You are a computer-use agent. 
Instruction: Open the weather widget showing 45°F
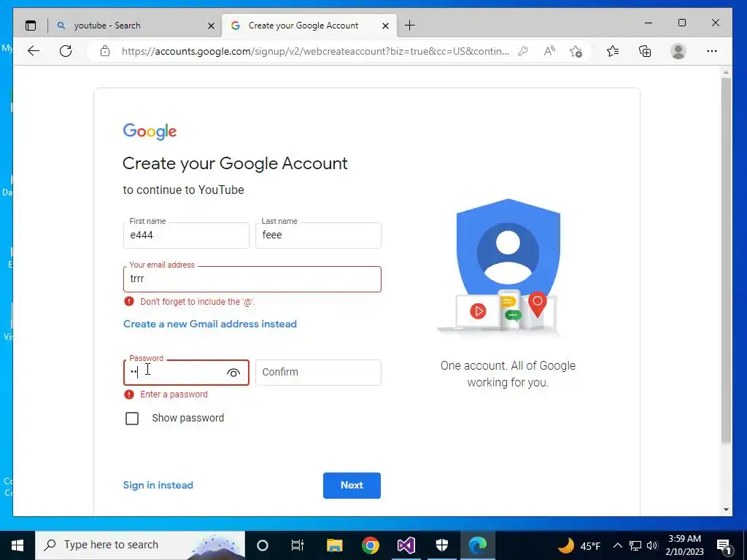(578, 545)
